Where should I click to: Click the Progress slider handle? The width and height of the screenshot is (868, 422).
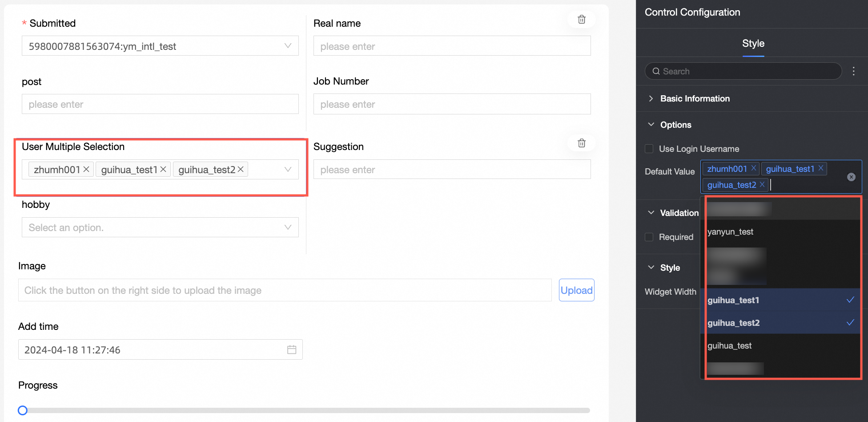click(23, 410)
